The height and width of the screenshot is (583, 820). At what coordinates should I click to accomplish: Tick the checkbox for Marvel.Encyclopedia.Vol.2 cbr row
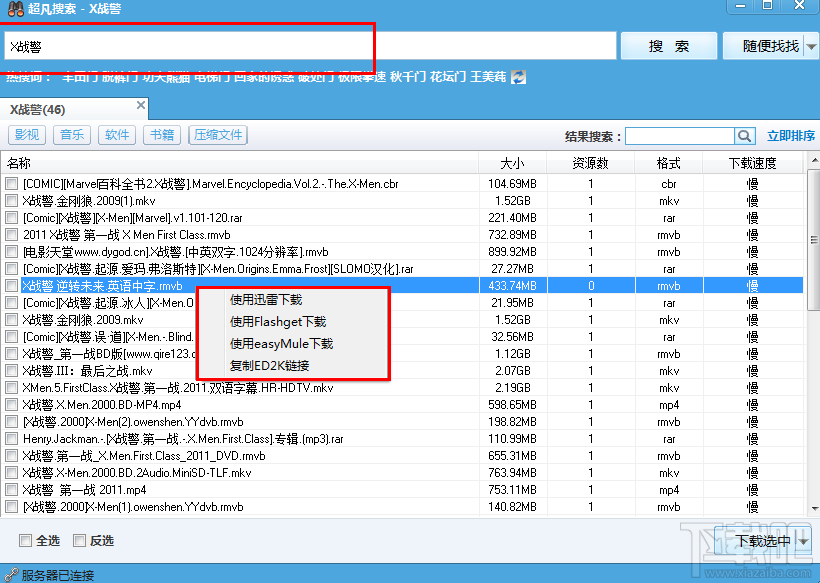click(11, 184)
